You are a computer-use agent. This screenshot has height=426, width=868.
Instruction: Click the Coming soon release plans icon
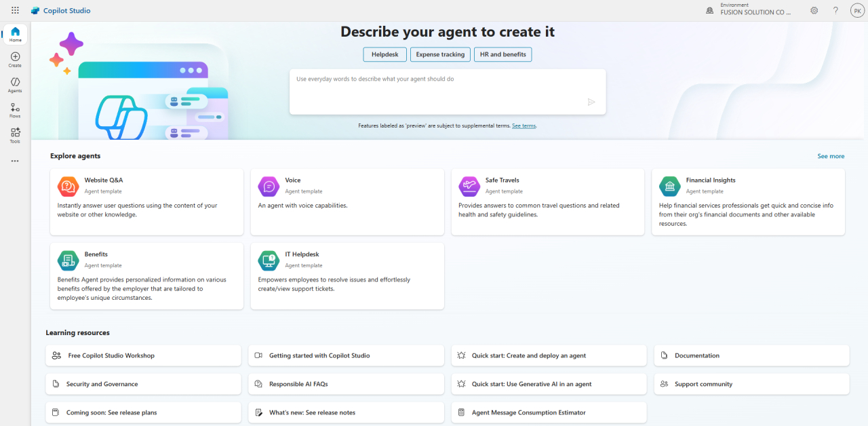(x=56, y=412)
